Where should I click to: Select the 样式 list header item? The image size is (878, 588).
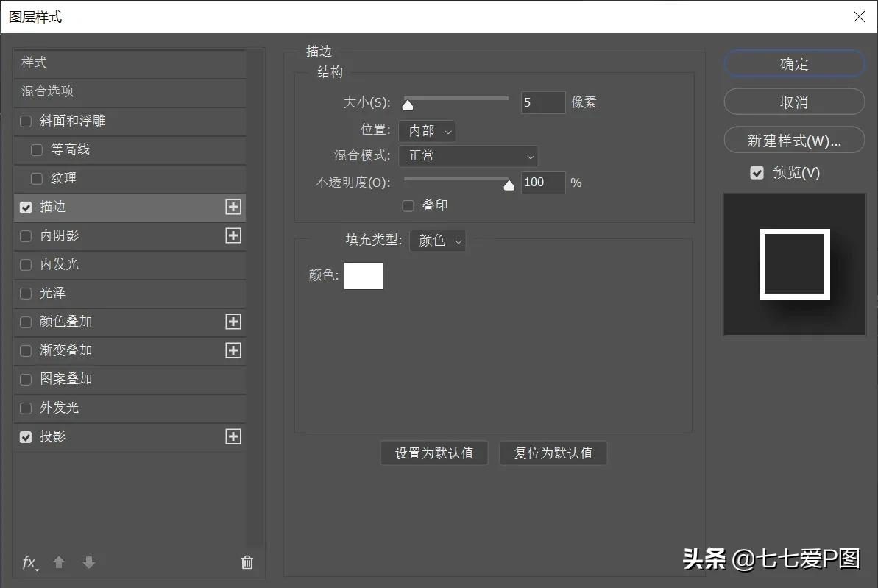point(129,63)
